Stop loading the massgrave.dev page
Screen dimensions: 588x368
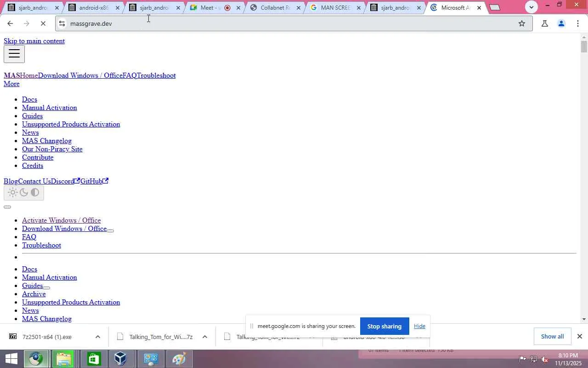(x=43, y=23)
